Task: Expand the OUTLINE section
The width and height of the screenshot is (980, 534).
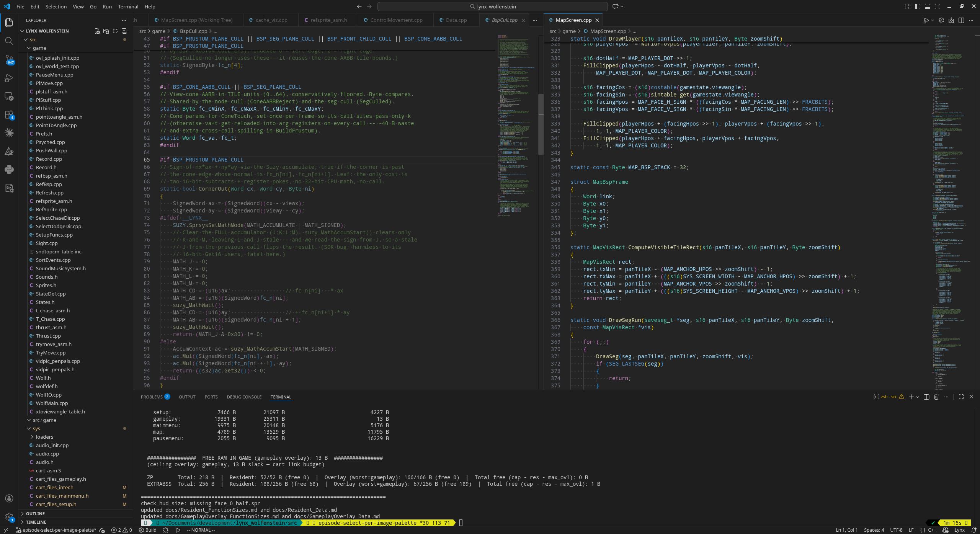Action: pos(76,514)
